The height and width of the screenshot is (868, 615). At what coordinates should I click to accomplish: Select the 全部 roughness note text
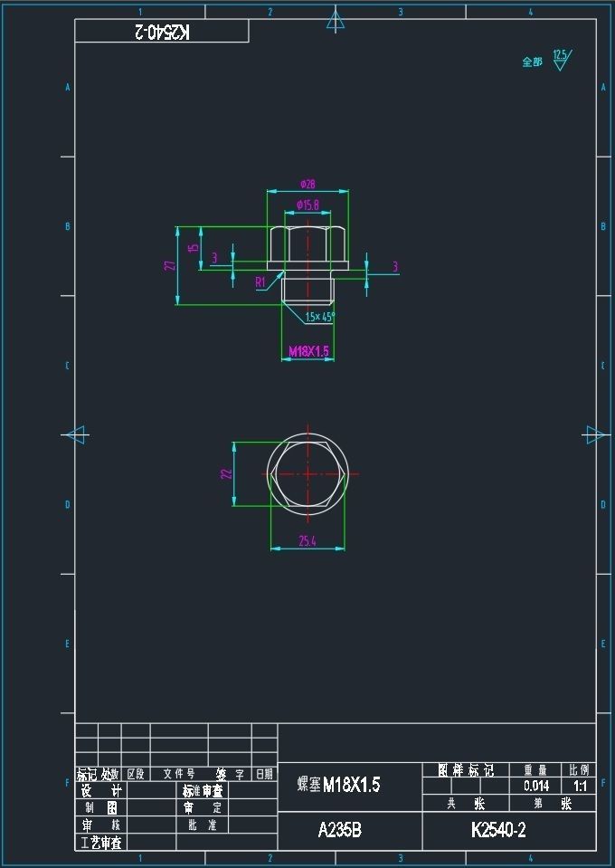(532, 62)
